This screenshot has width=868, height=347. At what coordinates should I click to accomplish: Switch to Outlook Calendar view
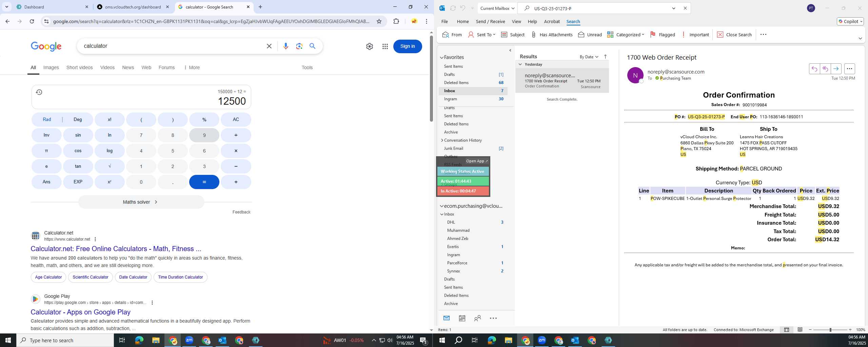(462, 318)
